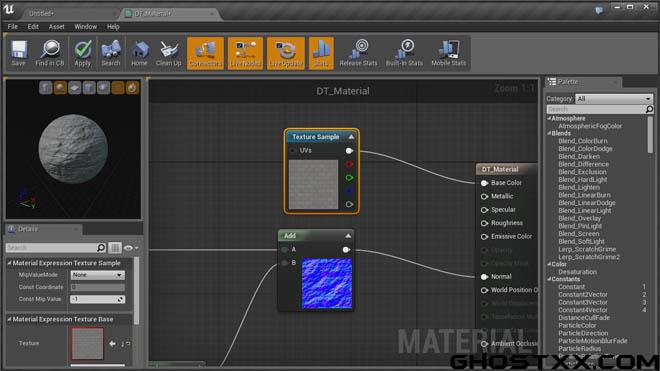
Task: Click the Normal input pin
Action: pyautogui.click(x=484, y=277)
